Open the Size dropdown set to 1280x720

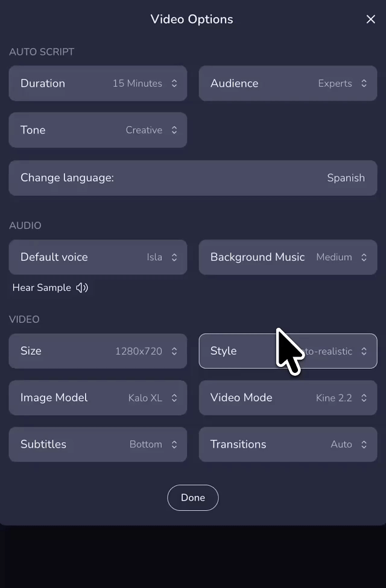[98, 351]
